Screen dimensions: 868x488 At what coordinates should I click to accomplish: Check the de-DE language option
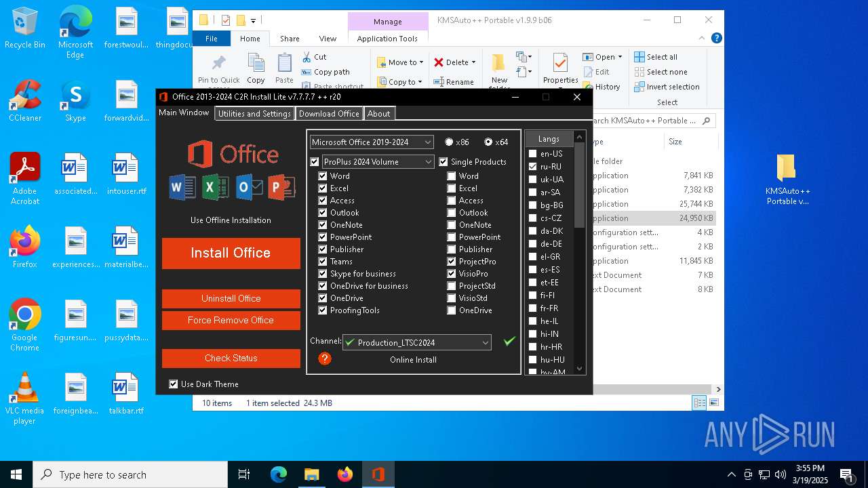click(x=533, y=244)
